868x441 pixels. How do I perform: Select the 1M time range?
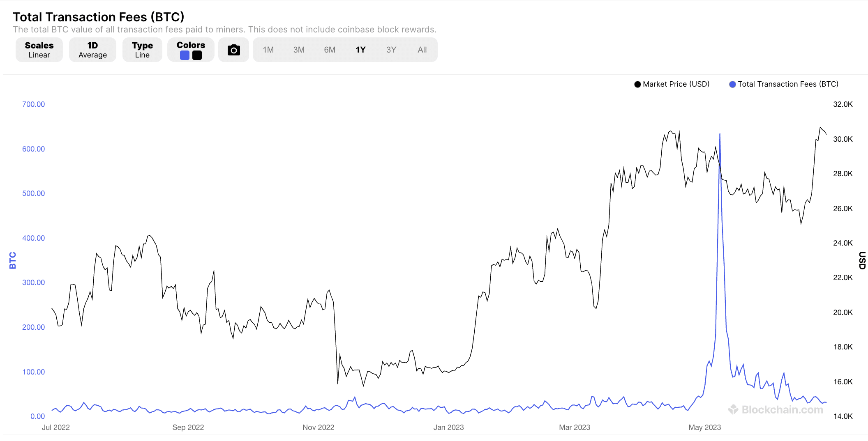pos(268,50)
